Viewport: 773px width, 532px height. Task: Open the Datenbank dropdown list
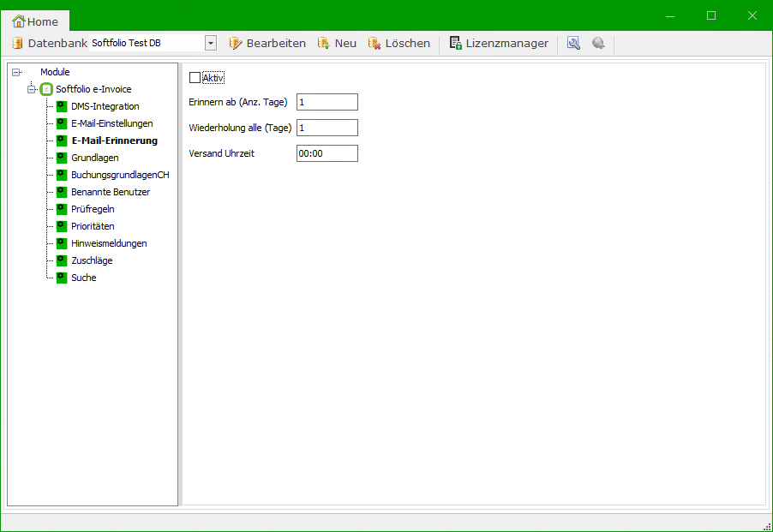click(x=210, y=43)
